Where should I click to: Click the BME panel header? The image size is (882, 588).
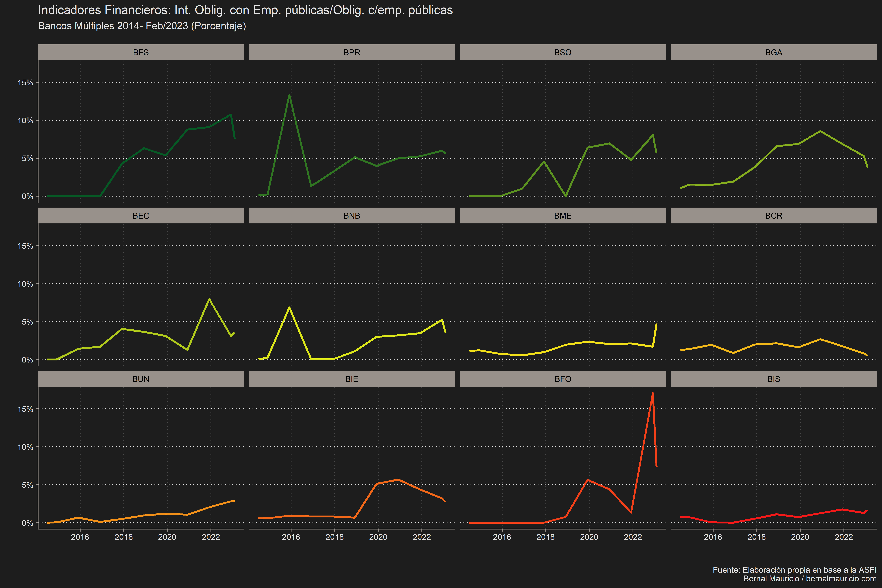[563, 216]
